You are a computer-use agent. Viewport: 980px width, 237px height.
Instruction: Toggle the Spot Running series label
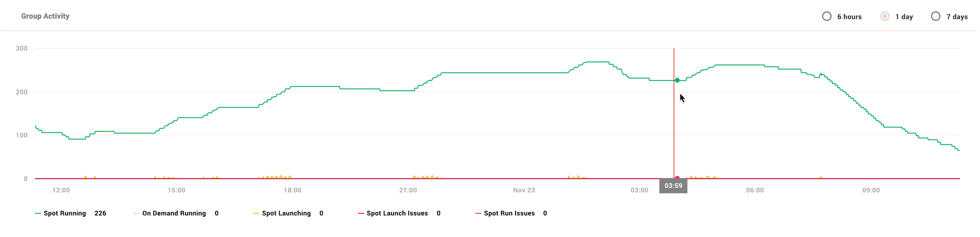pyautogui.click(x=65, y=213)
